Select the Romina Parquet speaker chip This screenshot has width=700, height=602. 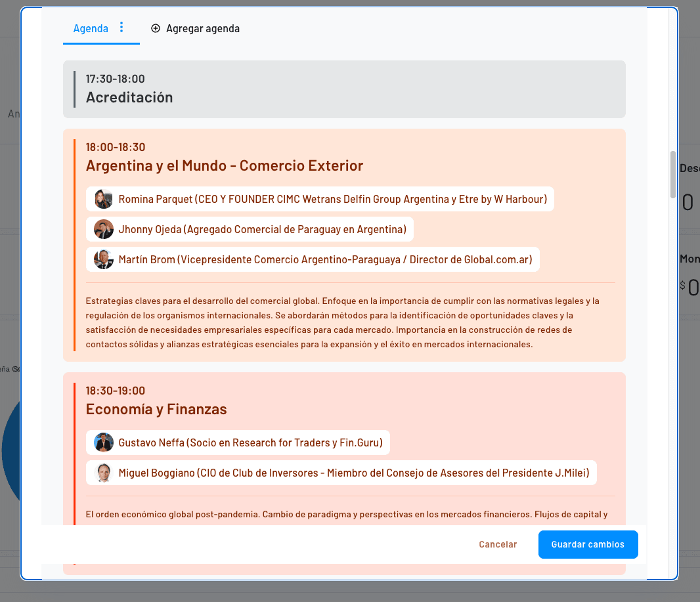[320, 198]
